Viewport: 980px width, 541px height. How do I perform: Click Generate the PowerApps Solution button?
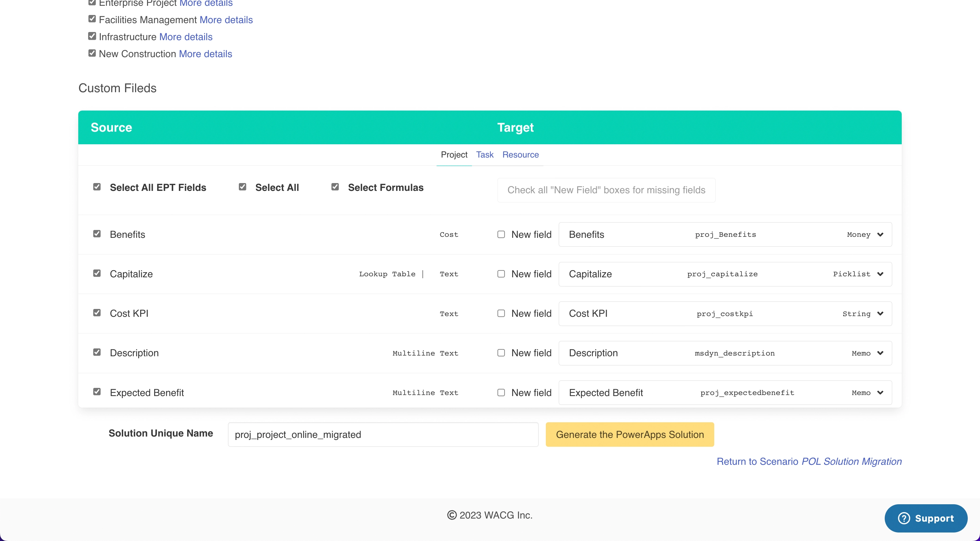630,435
